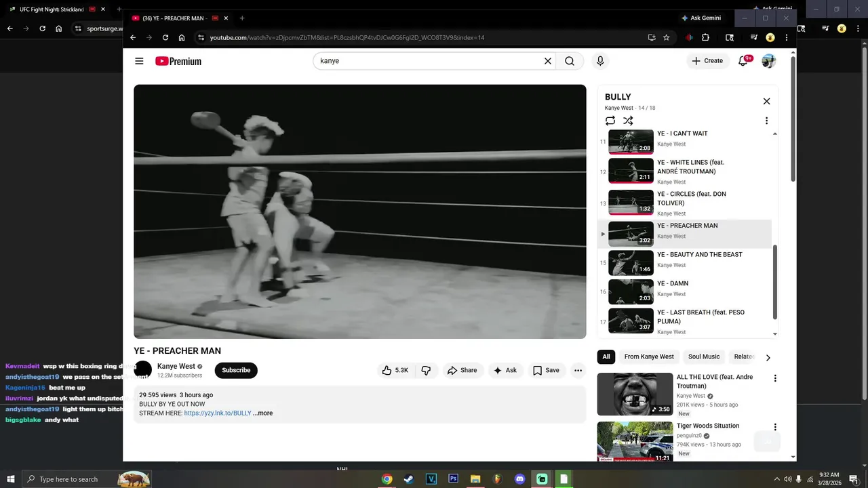The width and height of the screenshot is (868, 488).
Task: Open the taskbar volume control
Action: 787,479
